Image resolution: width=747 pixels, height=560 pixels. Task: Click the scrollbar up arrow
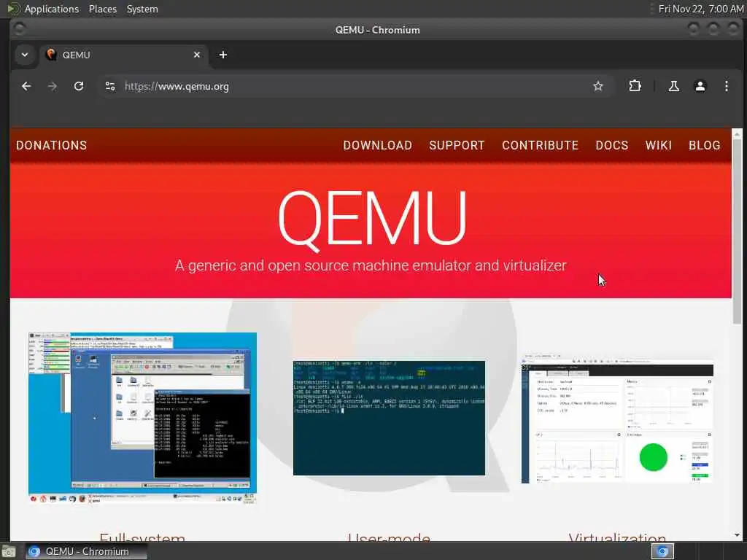point(737,133)
